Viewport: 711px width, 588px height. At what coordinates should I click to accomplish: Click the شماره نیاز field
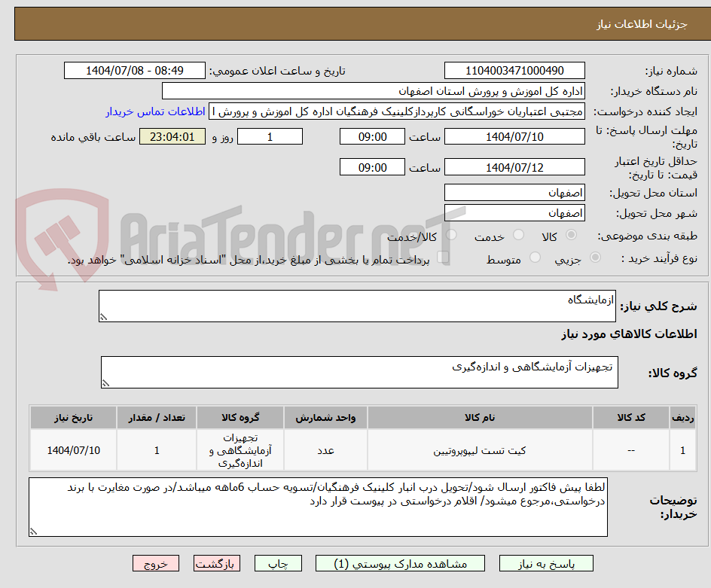click(514, 69)
